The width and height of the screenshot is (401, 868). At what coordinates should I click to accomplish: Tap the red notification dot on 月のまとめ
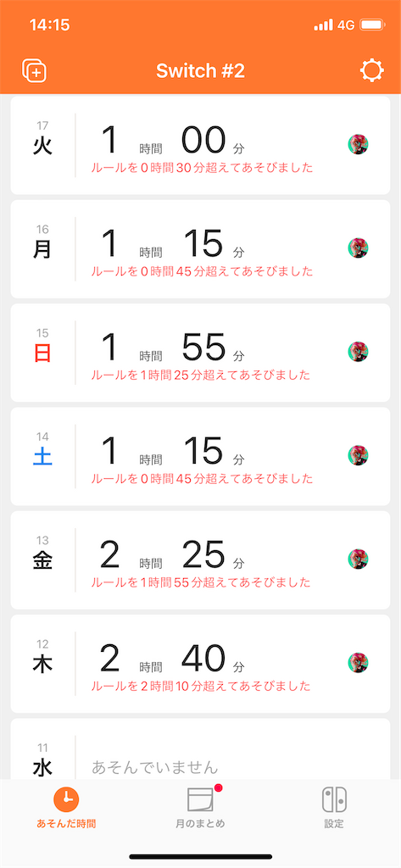pyautogui.click(x=218, y=787)
